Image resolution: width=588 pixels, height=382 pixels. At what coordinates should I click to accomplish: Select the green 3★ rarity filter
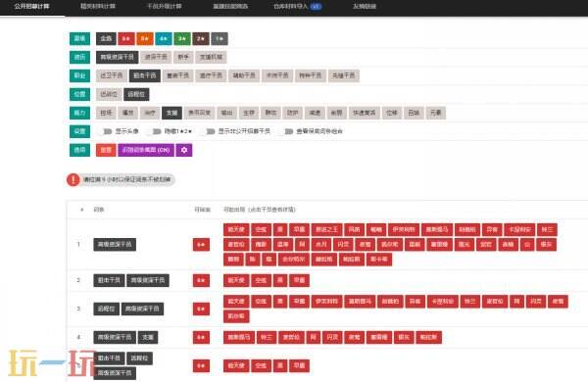pyautogui.click(x=182, y=38)
